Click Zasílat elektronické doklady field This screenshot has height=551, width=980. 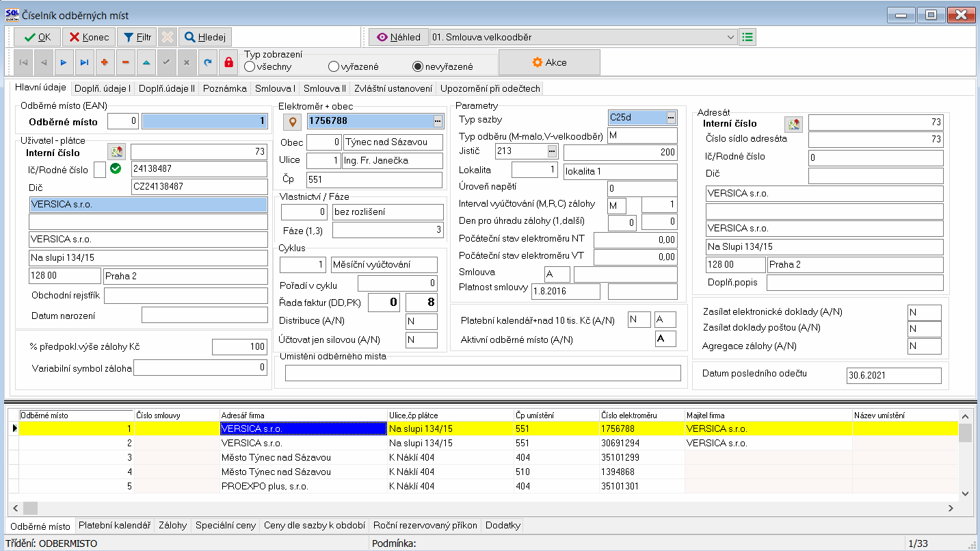924,313
